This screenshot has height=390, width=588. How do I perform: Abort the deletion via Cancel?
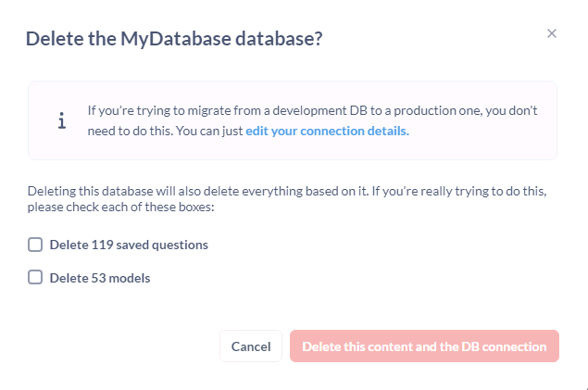pos(251,346)
